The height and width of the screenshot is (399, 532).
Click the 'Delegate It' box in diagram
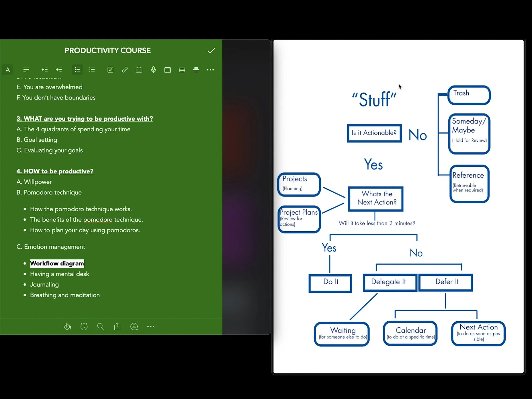click(x=390, y=283)
